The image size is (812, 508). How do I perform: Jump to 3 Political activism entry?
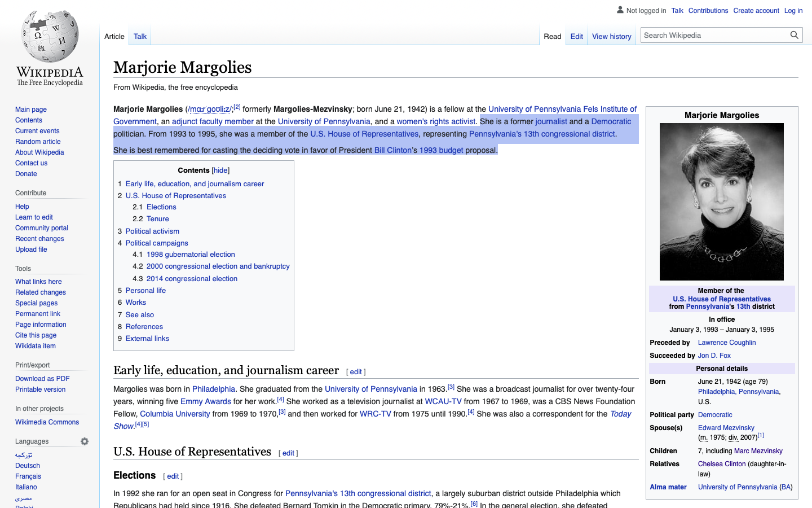coord(148,231)
